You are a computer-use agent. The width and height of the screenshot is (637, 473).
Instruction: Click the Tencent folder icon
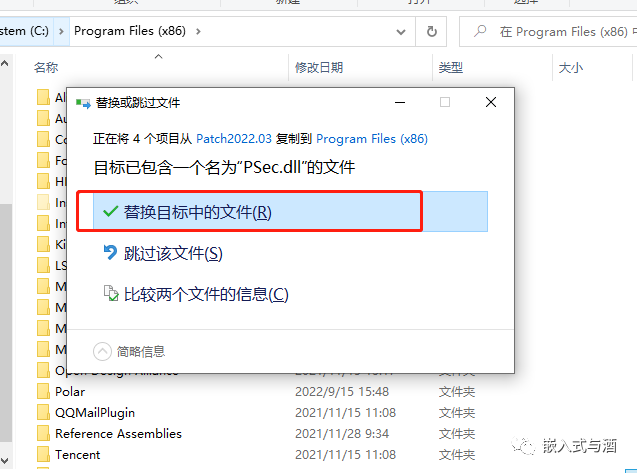tap(43, 454)
